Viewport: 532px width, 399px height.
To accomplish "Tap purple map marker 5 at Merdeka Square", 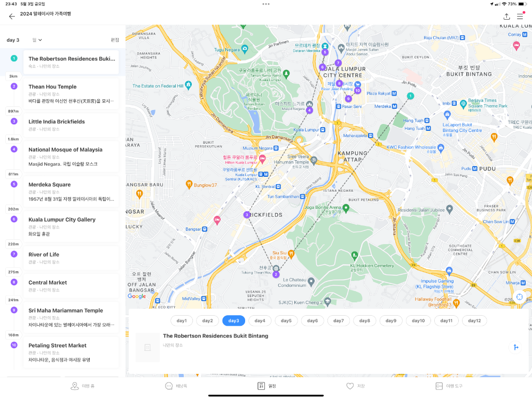I will [x=325, y=52].
